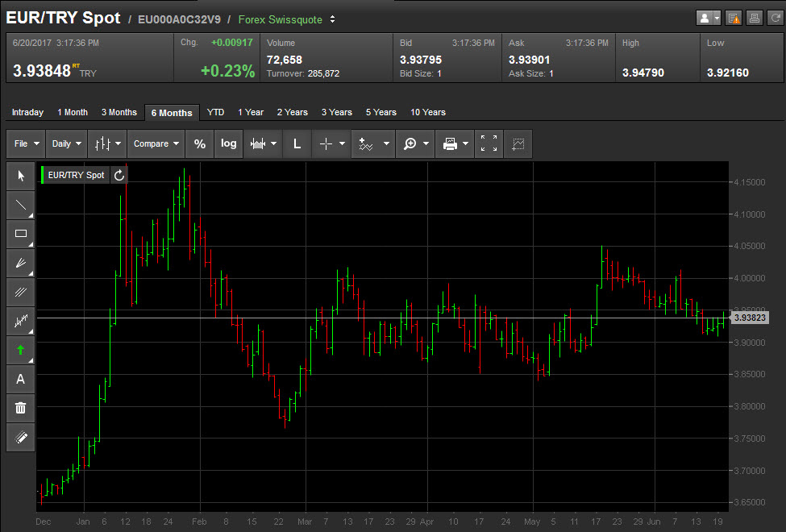Select the rectangle shape tool
Screen dimensions: 786x532
click(21, 234)
